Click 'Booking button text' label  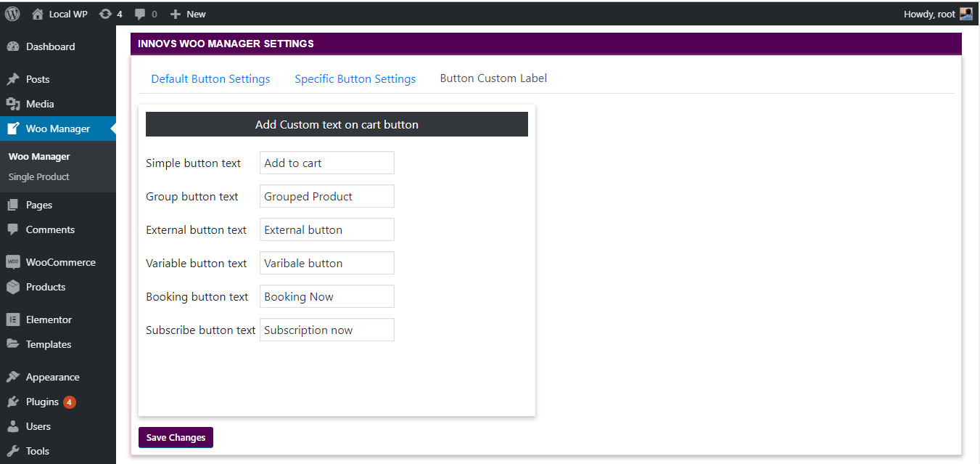coord(197,296)
